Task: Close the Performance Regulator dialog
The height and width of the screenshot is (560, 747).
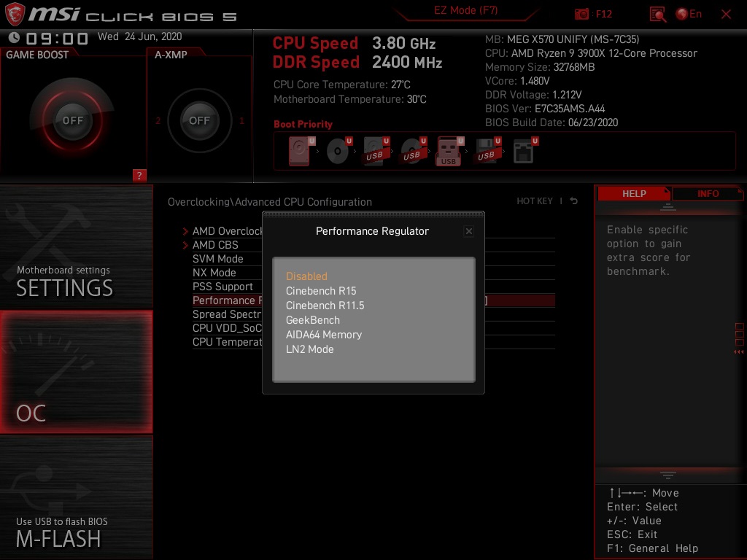Action: pos(469,231)
